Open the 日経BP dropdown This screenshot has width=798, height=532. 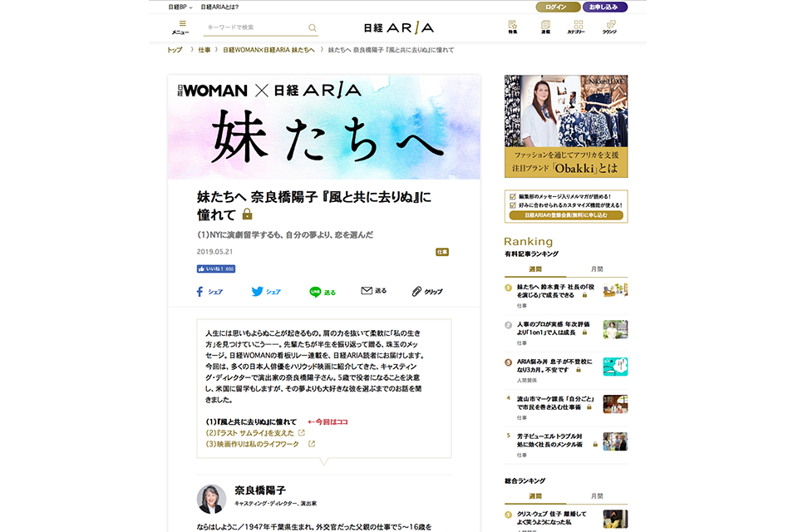coord(180,7)
